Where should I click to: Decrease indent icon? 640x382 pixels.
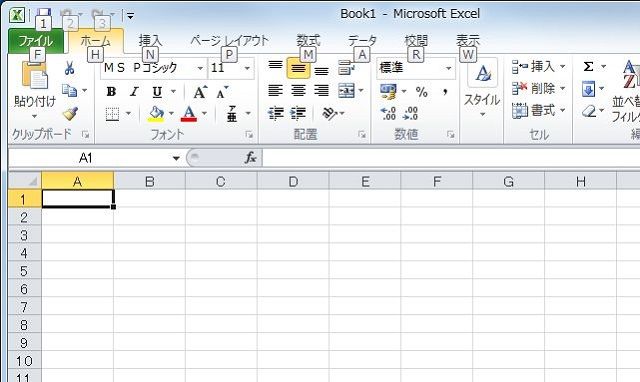(276, 113)
